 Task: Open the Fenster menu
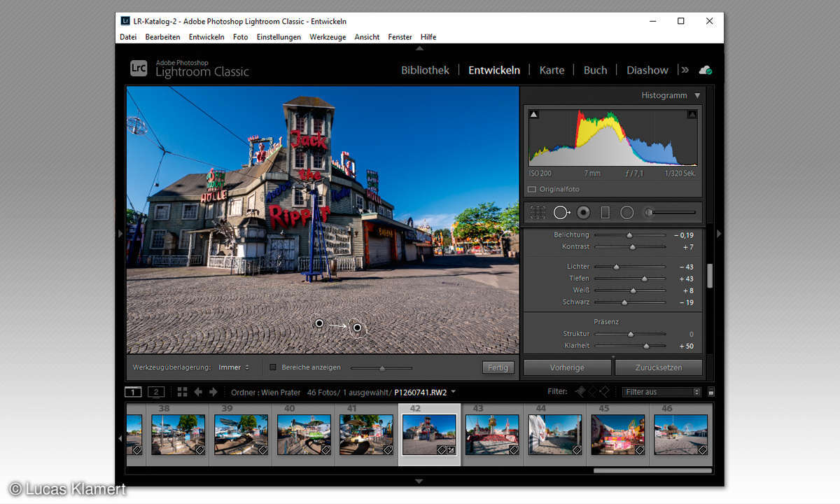(x=400, y=37)
